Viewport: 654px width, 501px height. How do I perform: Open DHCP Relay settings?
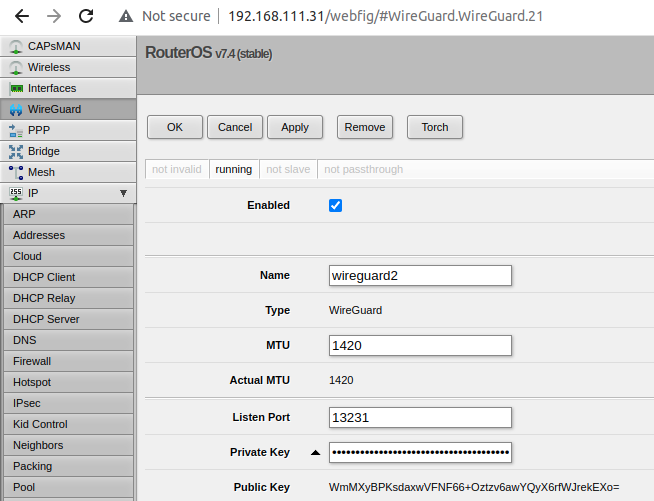coord(68,298)
